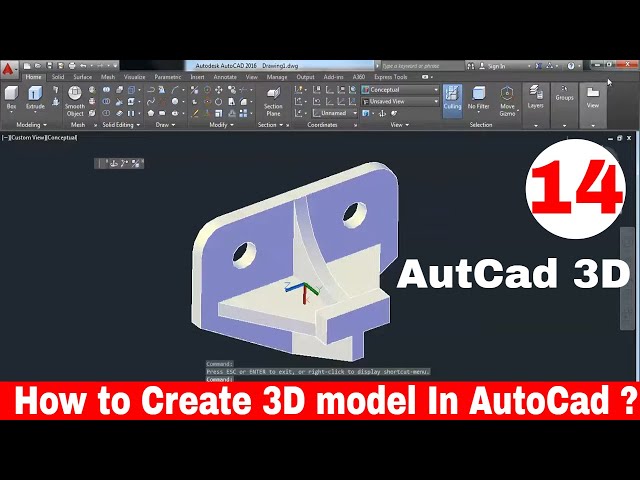Switch to the Visualize ribbon tab
Image resolution: width=640 pixels, height=480 pixels.
pos(134,77)
